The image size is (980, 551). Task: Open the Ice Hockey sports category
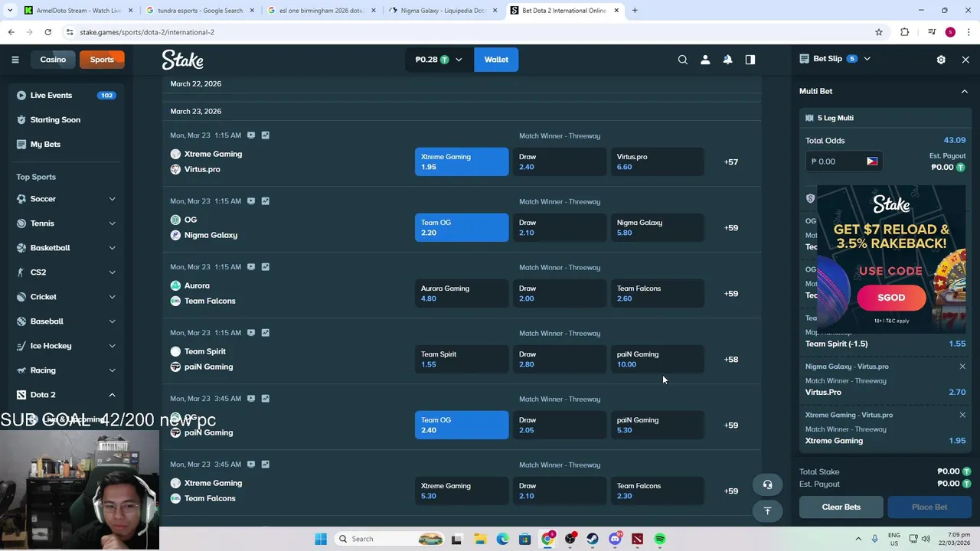pos(66,346)
